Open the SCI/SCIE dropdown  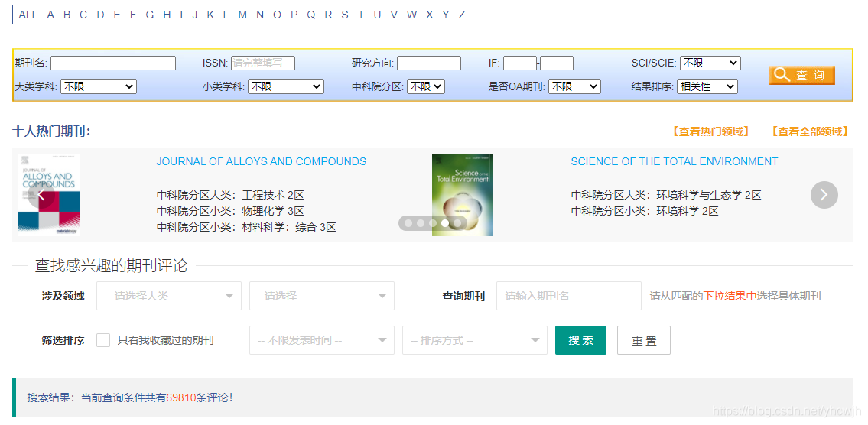tap(710, 63)
